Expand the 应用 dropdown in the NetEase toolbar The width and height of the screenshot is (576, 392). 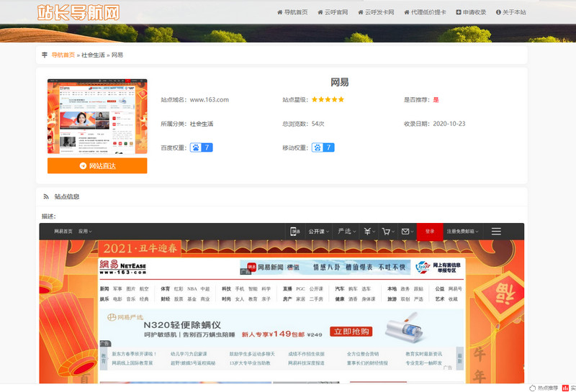[x=85, y=231]
